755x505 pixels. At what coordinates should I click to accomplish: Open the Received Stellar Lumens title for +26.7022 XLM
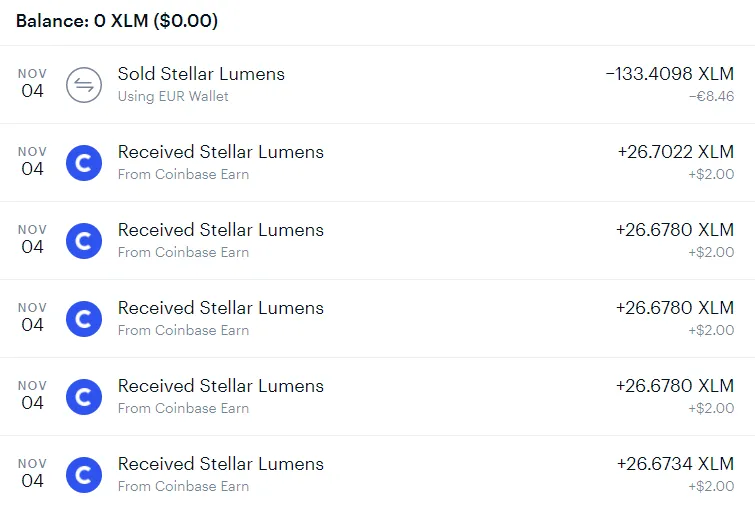click(x=221, y=152)
